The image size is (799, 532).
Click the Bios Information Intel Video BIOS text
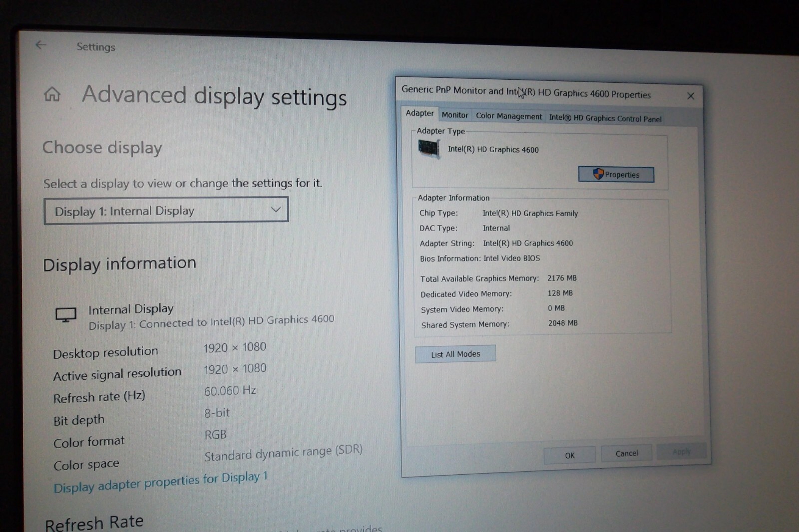point(480,259)
